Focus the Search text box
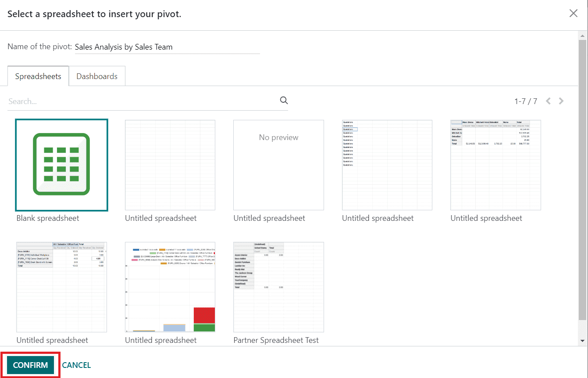Image resolution: width=588 pixels, height=378 pixels. 143,101
